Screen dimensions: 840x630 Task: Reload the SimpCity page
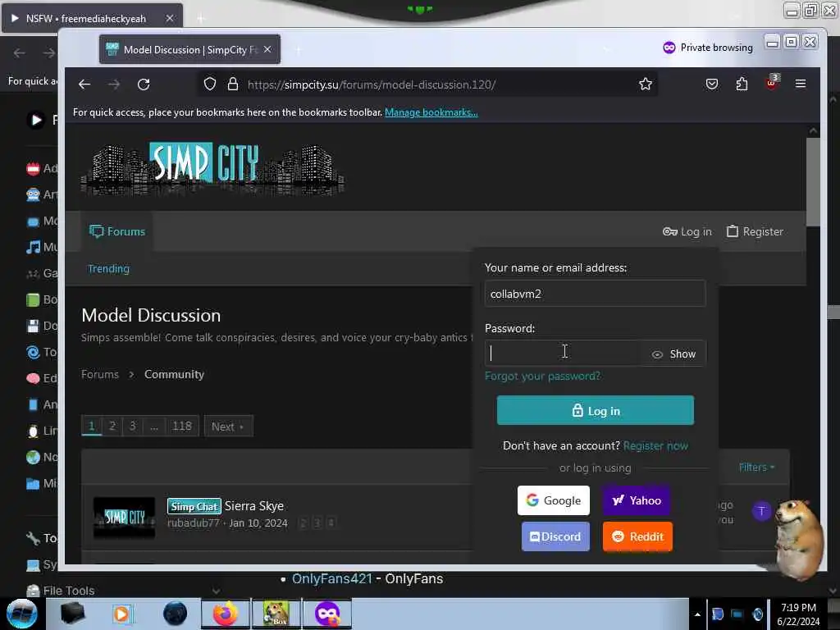(144, 84)
